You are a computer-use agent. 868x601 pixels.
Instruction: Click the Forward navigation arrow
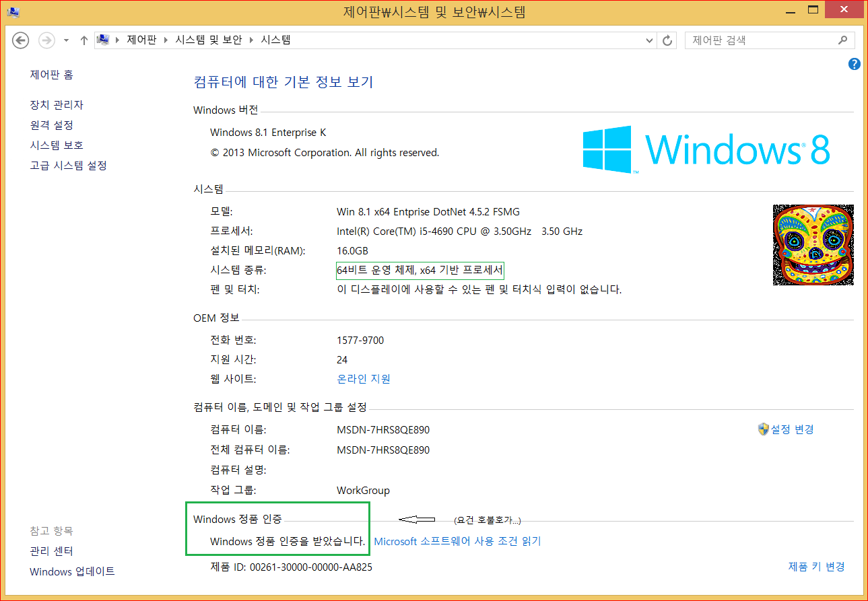point(46,40)
